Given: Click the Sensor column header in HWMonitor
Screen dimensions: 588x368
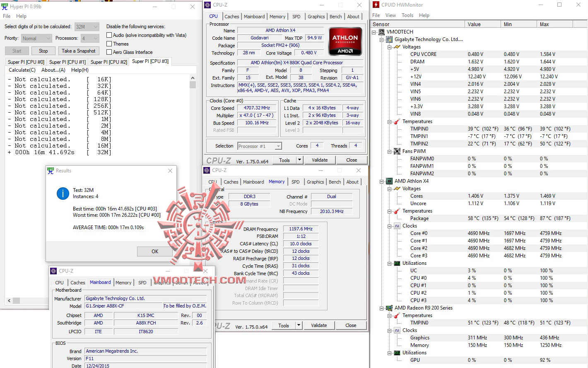Looking at the screenshot, I should tap(417, 24).
